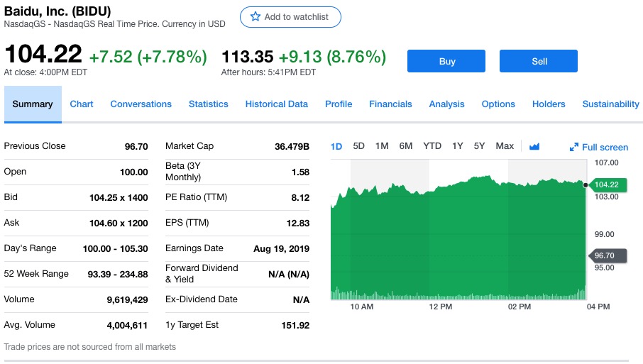Open the Financials tab
Image resolution: width=643 pixels, height=364 pixels.
[x=390, y=104]
